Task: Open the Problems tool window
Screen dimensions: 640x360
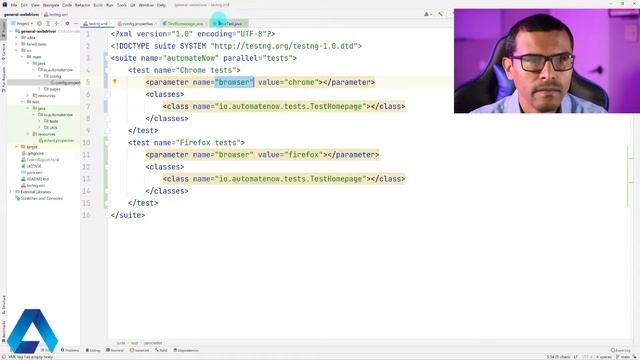Action: (70, 350)
